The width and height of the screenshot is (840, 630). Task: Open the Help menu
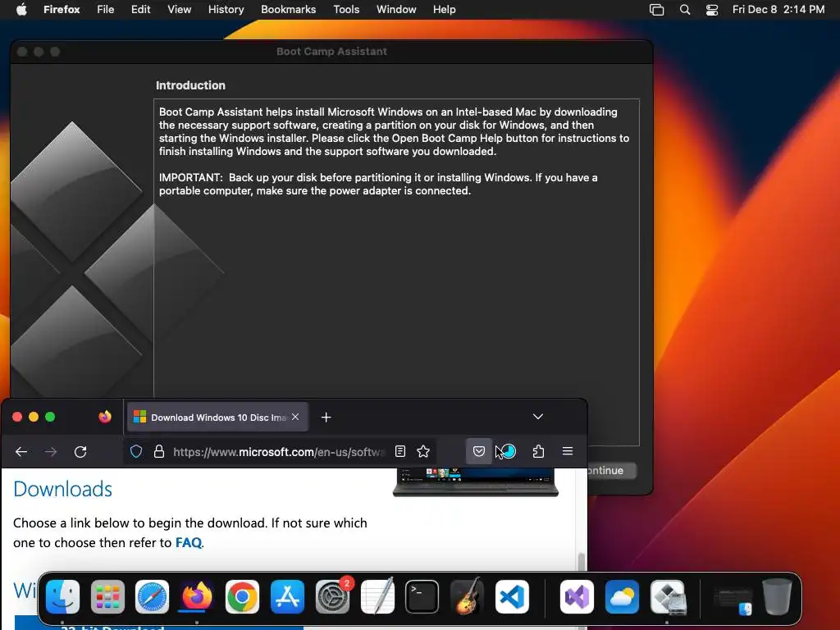[444, 9]
